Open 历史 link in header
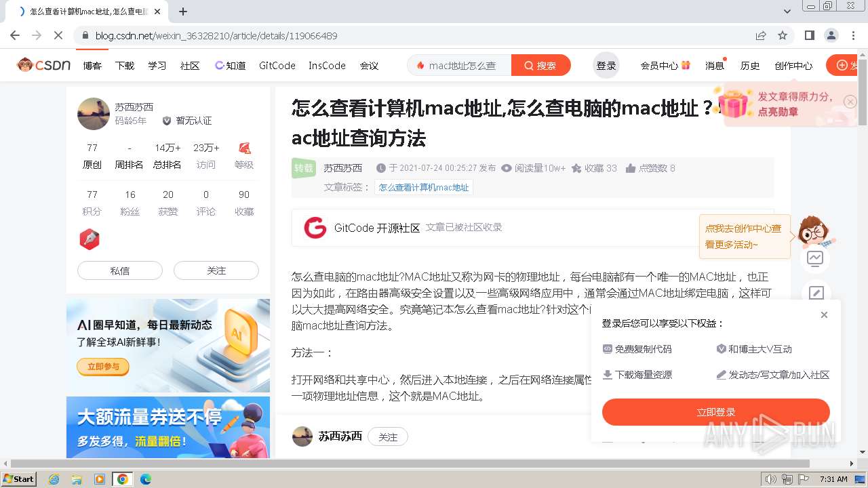The height and width of the screenshot is (488, 868). [750, 66]
